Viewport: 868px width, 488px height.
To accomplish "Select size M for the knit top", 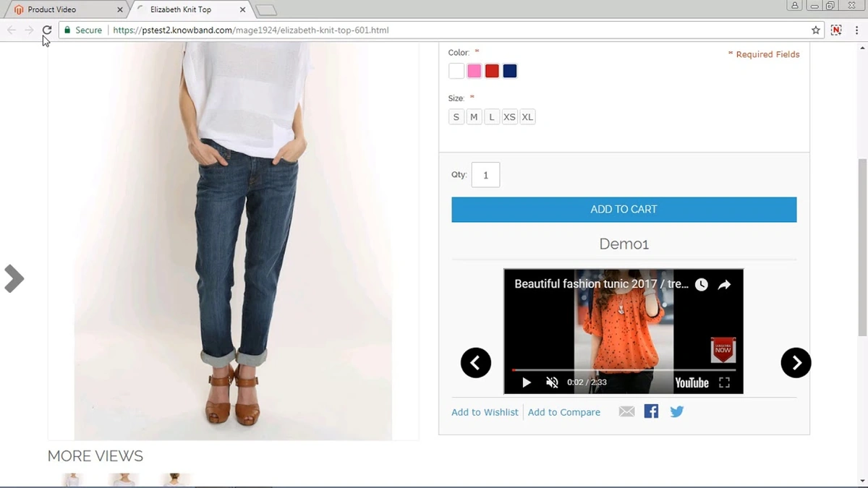I will point(474,116).
